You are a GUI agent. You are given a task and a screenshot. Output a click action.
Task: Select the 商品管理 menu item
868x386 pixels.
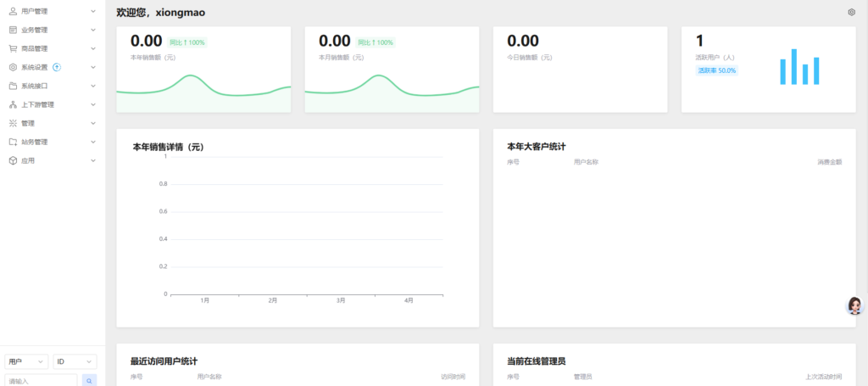tap(35, 48)
